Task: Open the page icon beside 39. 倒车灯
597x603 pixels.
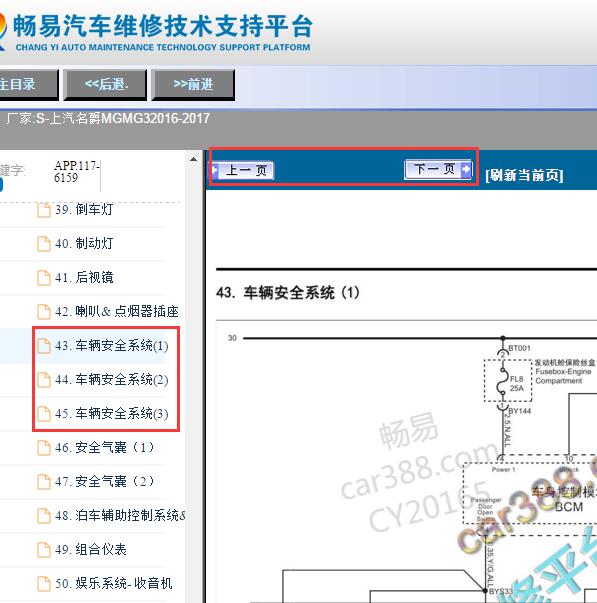Action: pos(44,210)
